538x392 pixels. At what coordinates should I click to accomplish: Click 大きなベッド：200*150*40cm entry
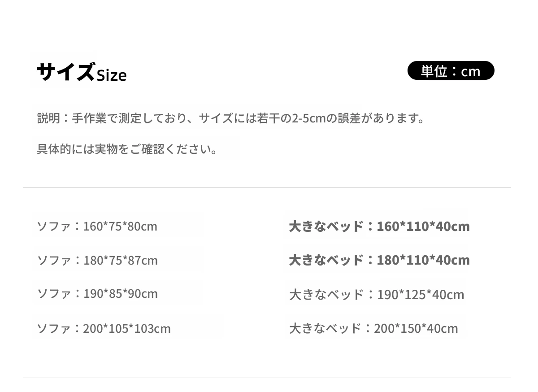pos(373,328)
